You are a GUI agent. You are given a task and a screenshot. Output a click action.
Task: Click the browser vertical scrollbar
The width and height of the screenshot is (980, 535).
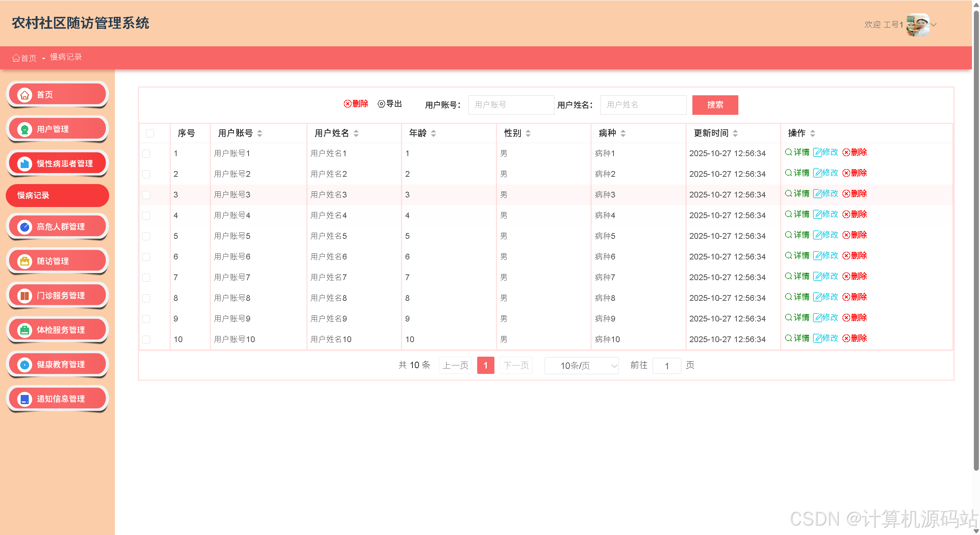976,241
